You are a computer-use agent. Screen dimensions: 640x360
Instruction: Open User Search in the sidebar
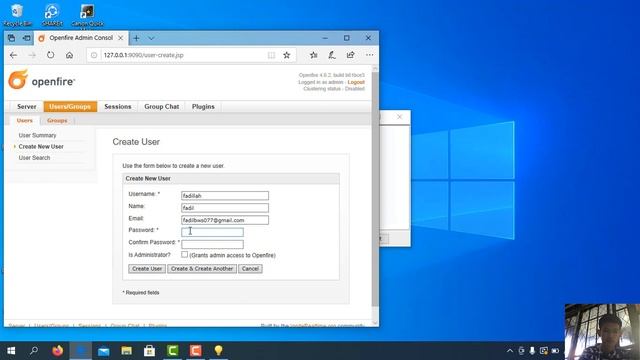pyautogui.click(x=34, y=158)
